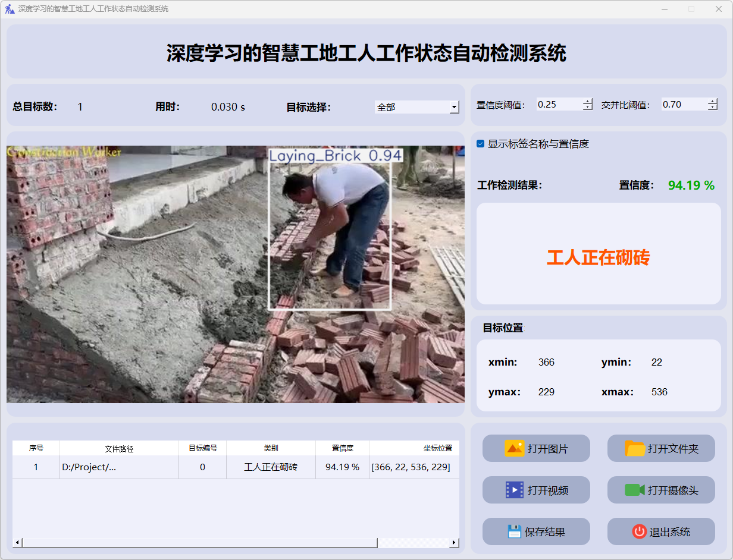Decrease the confidence threshold with down arrow
The image size is (733, 560).
[x=588, y=108]
